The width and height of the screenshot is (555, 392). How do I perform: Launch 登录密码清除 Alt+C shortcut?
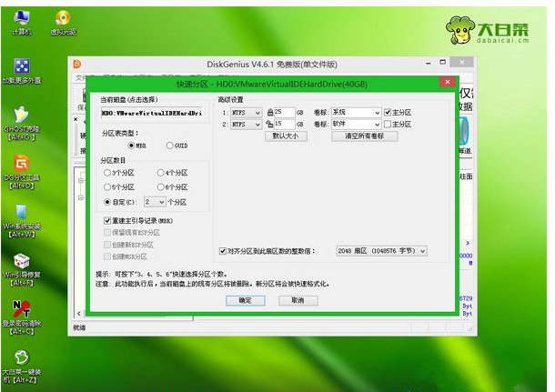22,317
